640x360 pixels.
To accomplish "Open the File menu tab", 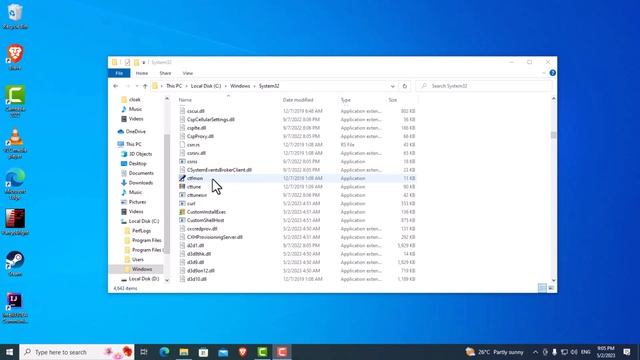I will pyautogui.click(x=119, y=73).
